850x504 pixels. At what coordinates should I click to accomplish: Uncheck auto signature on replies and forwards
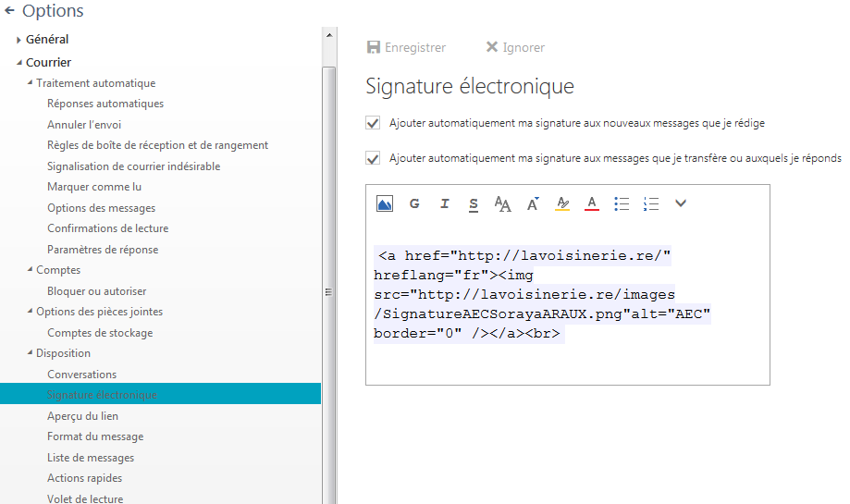tap(374, 158)
